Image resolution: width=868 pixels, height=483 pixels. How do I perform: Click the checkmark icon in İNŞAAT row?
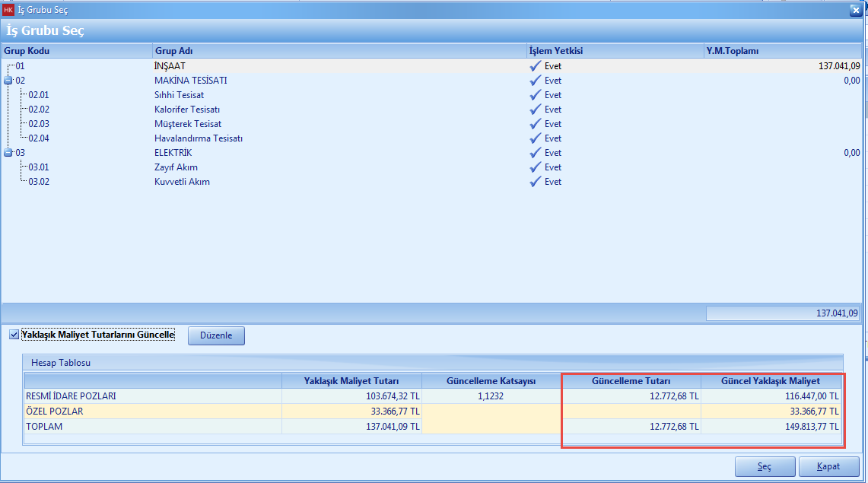pos(536,66)
